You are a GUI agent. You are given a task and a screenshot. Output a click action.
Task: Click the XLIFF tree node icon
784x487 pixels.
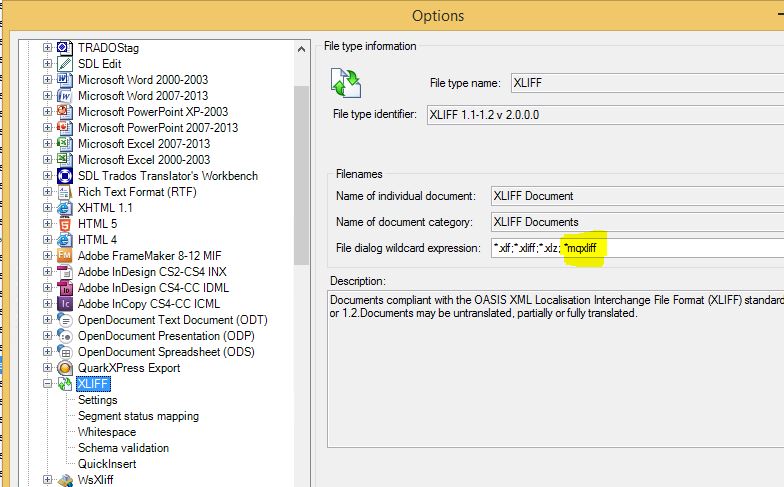(64, 384)
